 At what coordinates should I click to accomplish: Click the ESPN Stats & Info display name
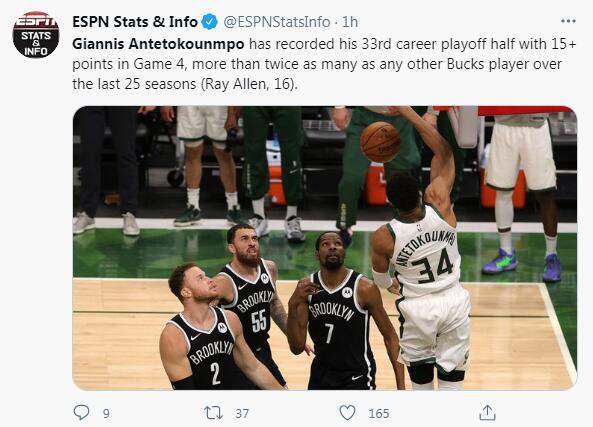135,22
